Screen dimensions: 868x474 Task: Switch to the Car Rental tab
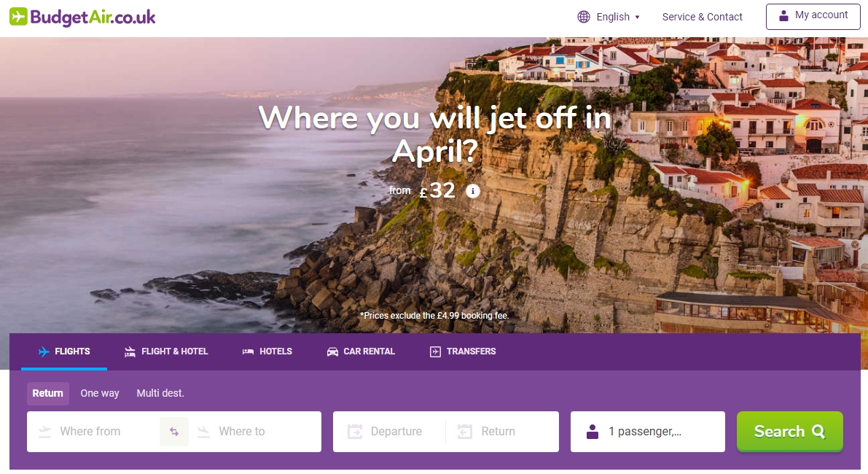(x=361, y=351)
